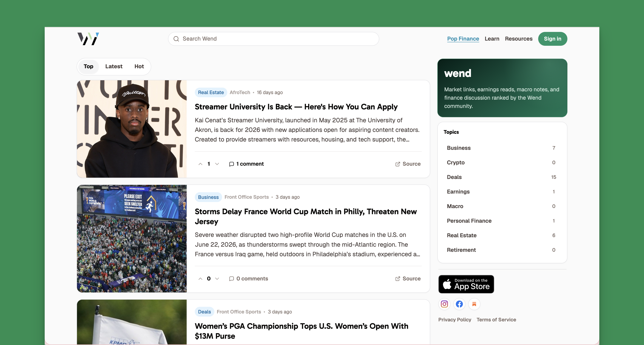Select Personal Finance topic in sidebar
This screenshot has width=644, height=345.
pyautogui.click(x=502, y=221)
